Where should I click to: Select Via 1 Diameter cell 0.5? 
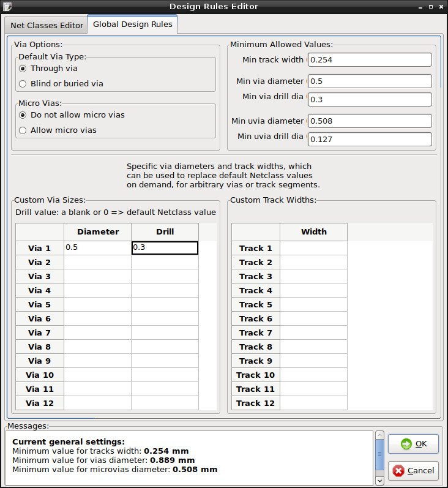(97, 248)
